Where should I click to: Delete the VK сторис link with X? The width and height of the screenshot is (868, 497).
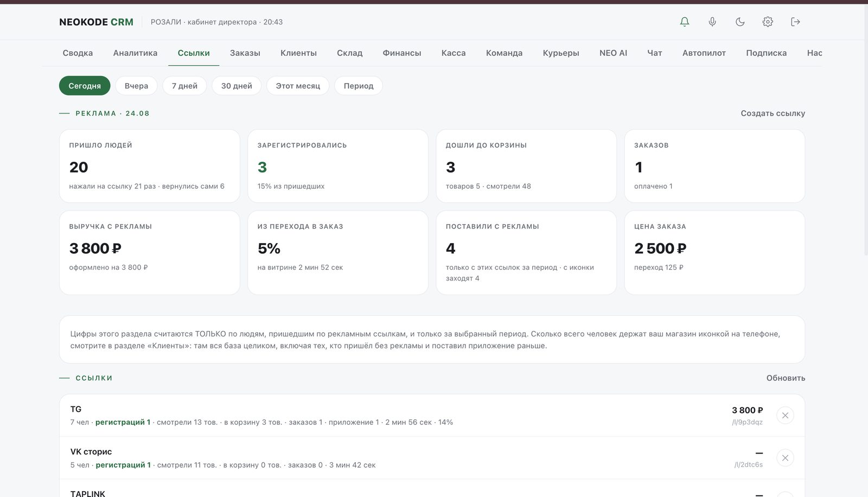[785, 458]
